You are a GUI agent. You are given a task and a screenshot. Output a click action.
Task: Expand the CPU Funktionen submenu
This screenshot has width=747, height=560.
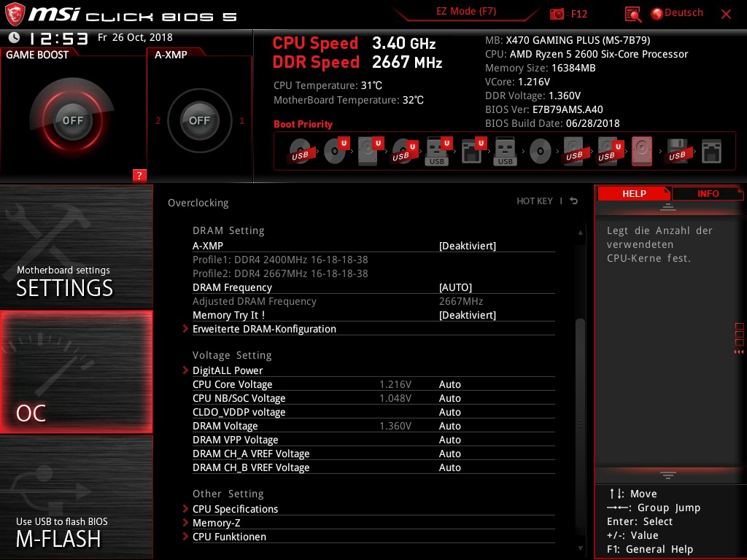coord(373,537)
